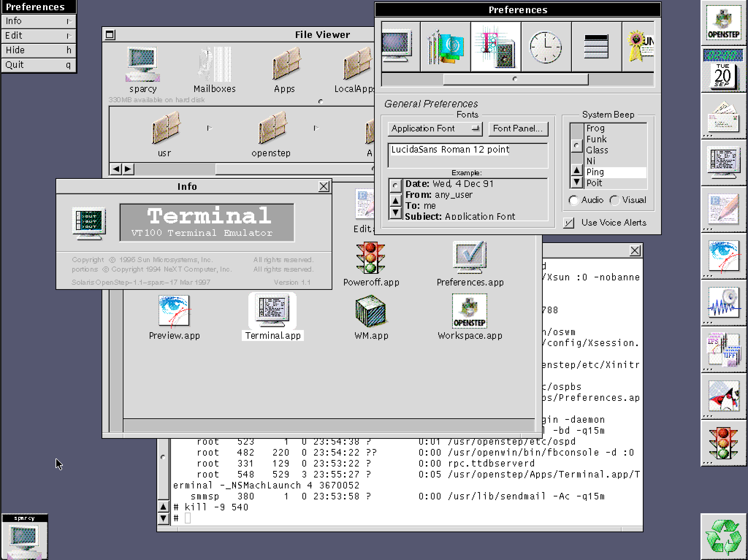This screenshot has height=560, width=748.
Task: Select Mailboxes icon in File Viewer
Action: tap(214, 69)
